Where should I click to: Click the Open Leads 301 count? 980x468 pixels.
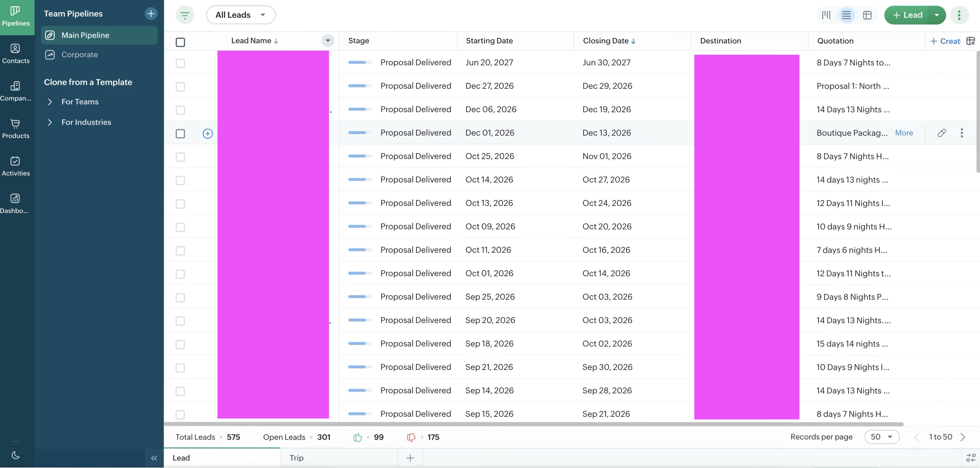click(x=297, y=437)
